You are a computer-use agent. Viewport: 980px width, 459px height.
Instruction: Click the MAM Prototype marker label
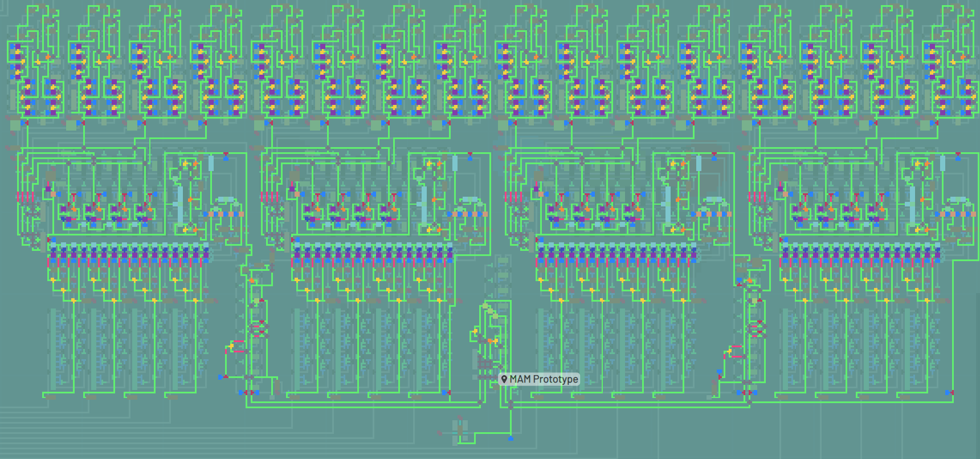pyautogui.click(x=544, y=379)
